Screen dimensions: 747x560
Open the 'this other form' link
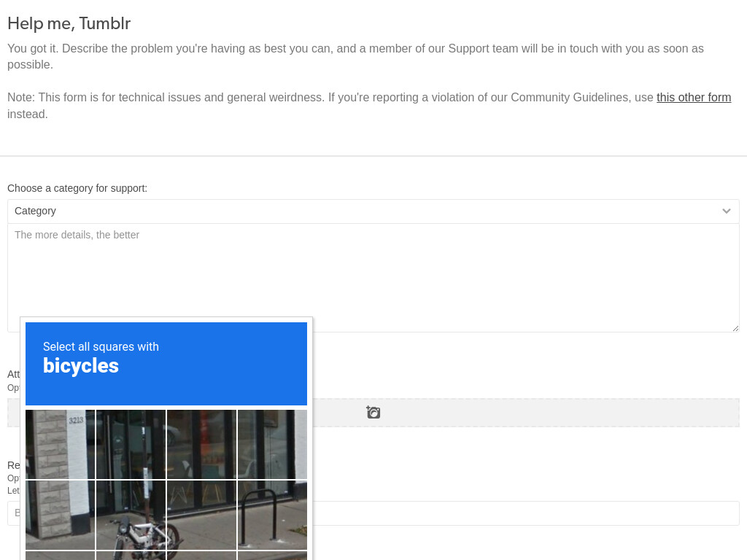(694, 98)
